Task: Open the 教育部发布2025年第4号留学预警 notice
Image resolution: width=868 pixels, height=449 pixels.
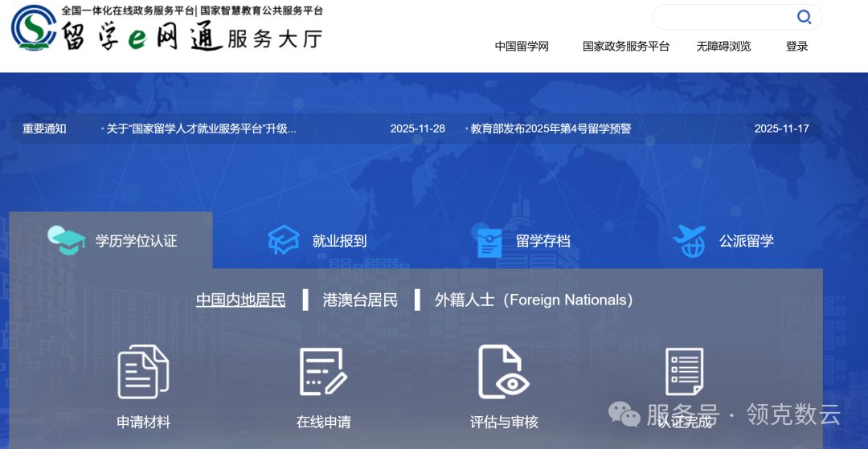Action: (551, 129)
